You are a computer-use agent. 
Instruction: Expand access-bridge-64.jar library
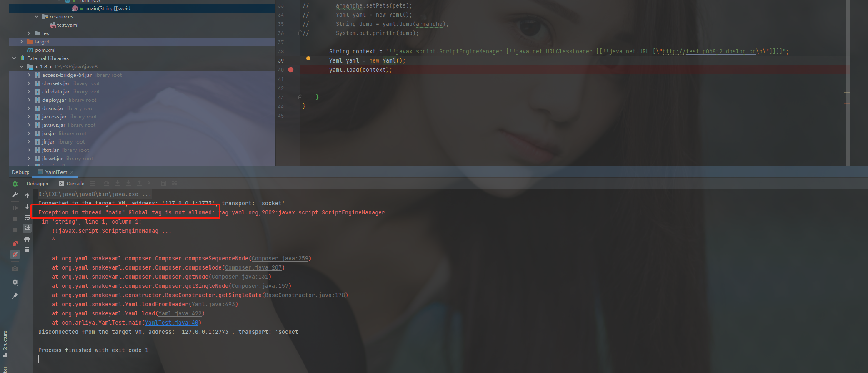click(29, 75)
